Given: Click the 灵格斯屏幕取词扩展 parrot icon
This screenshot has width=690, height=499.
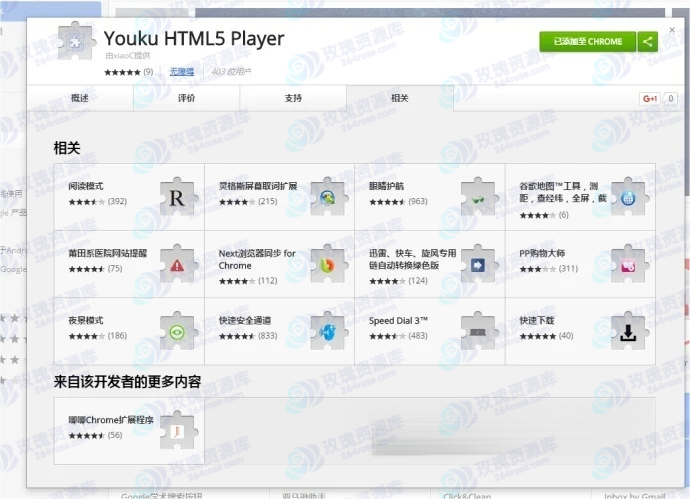Looking at the screenshot, I should point(328,197).
